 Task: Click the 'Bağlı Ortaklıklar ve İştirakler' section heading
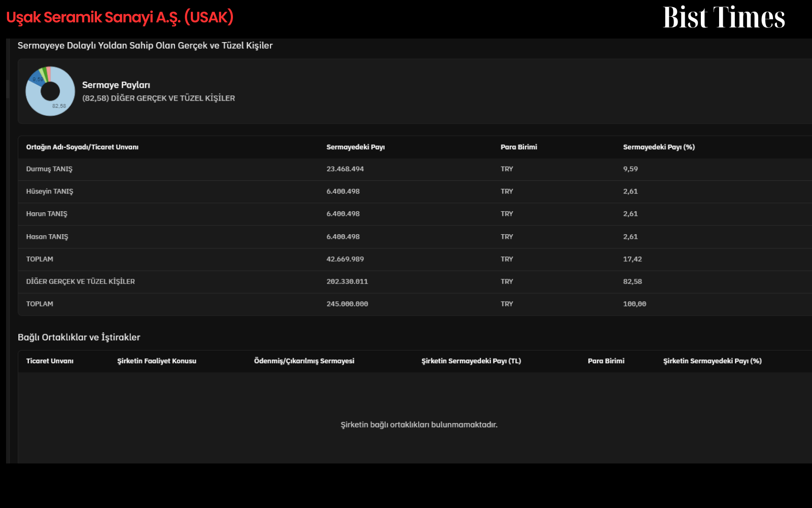[x=79, y=337]
